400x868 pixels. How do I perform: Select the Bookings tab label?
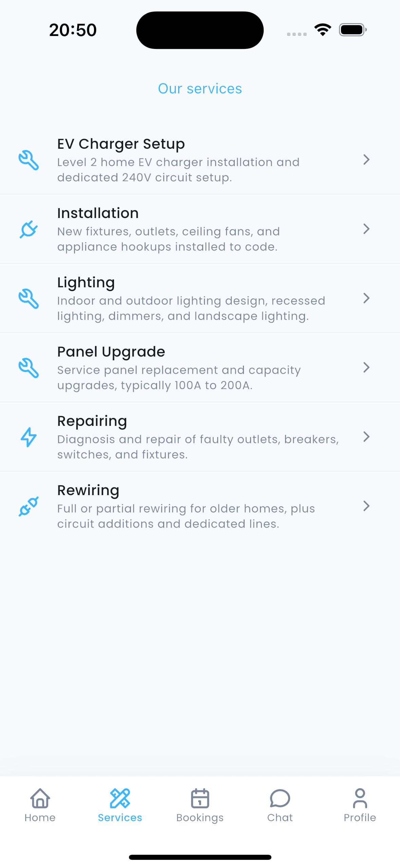[200, 818]
